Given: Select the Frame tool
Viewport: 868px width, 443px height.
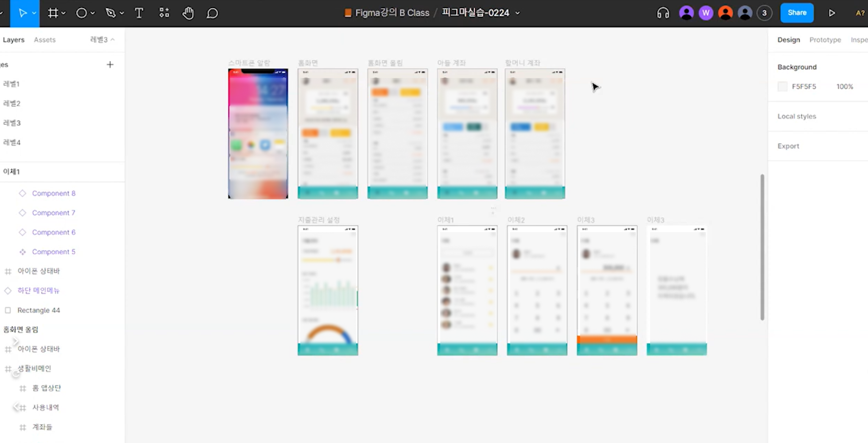Looking at the screenshot, I should coord(53,13).
